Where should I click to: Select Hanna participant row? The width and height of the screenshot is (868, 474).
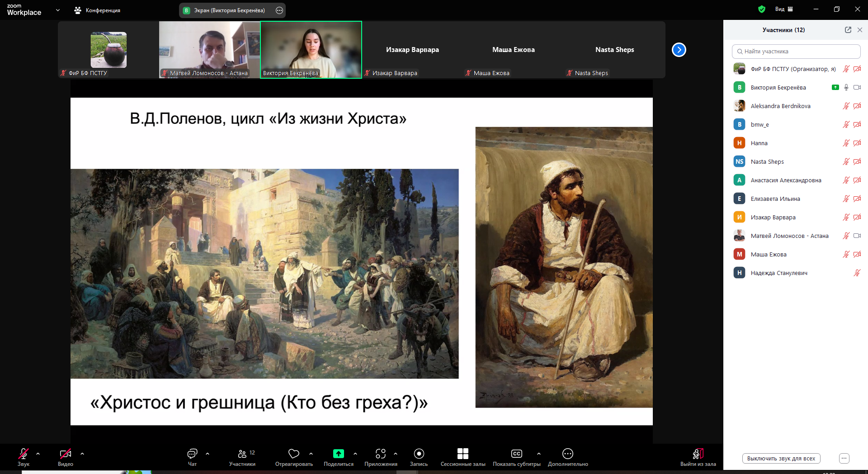pos(796,143)
